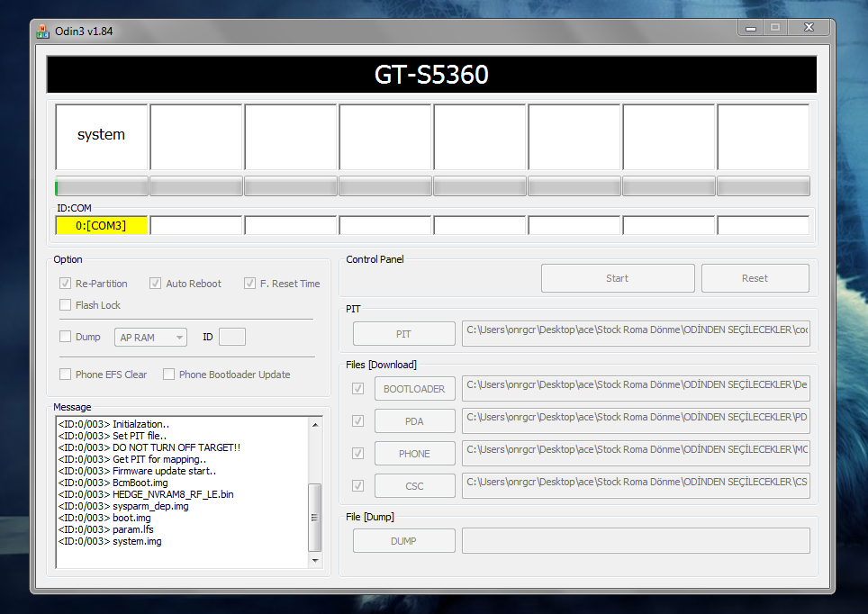
Task: Click the 'HEDGE_NVRAM8_RF_LE.bin' log line
Action: [x=146, y=494]
